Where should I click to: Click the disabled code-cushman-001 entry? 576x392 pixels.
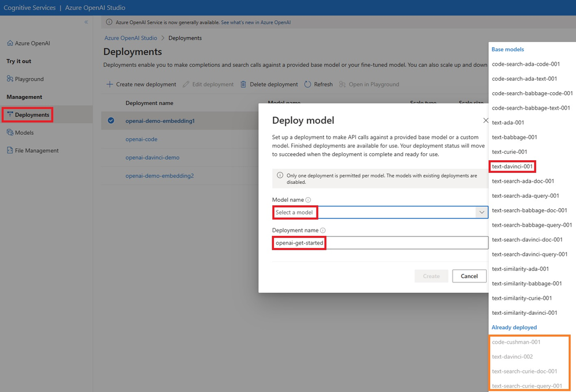pyautogui.click(x=516, y=342)
